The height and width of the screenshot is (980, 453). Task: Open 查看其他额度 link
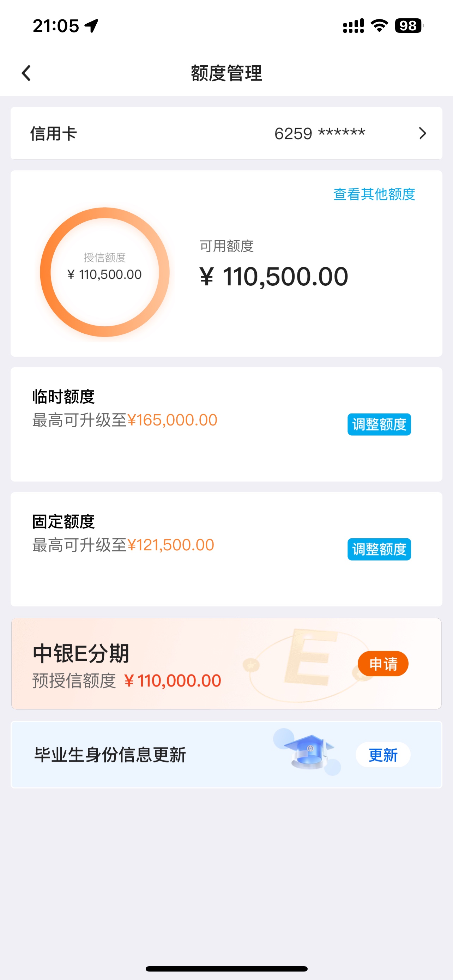pos(374,194)
